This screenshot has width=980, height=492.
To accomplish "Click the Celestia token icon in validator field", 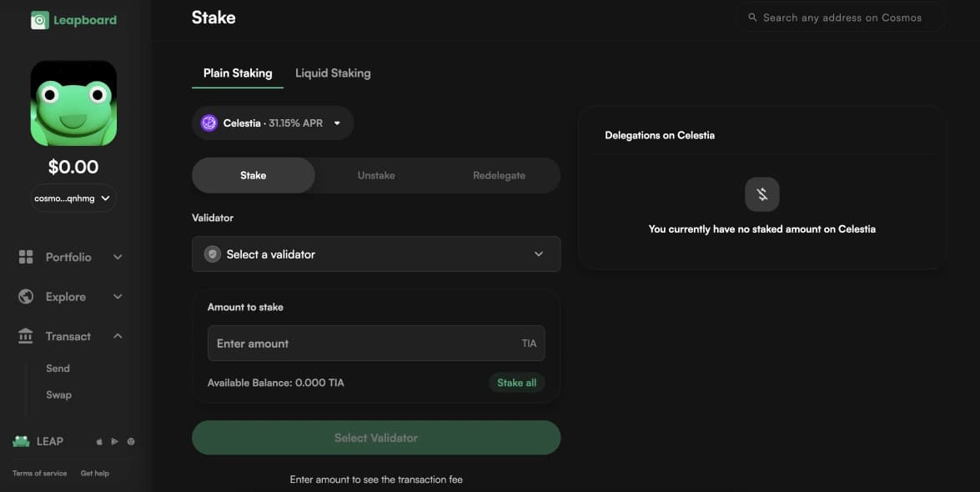I will 212,254.
